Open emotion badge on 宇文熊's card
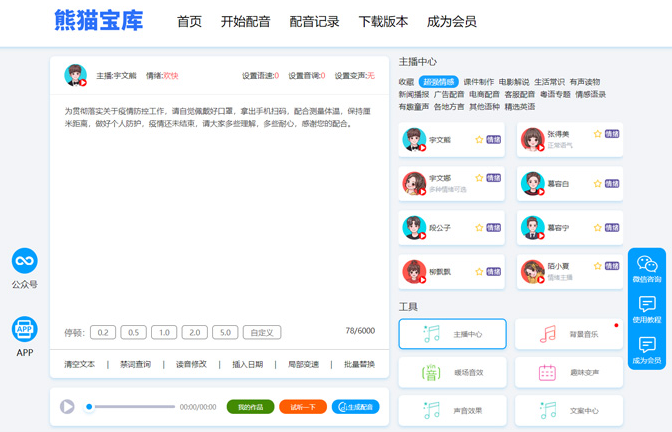Screen dimensions: 672x432 (493, 139)
